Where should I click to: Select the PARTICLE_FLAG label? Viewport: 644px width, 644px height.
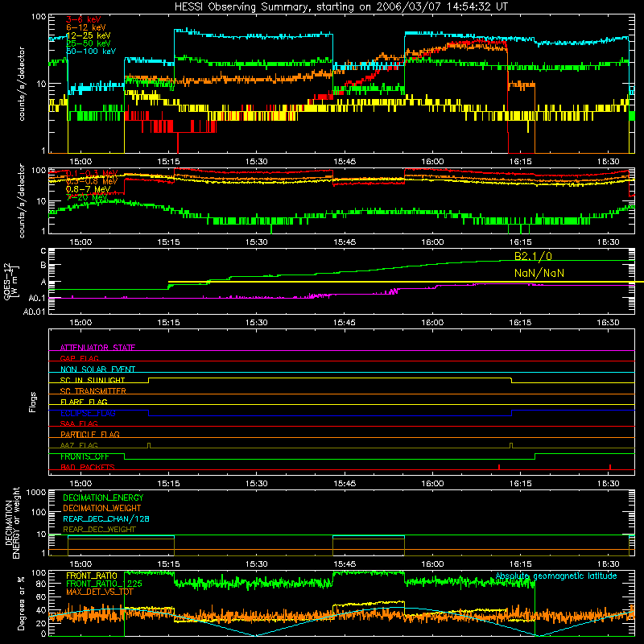pos(89,434)
